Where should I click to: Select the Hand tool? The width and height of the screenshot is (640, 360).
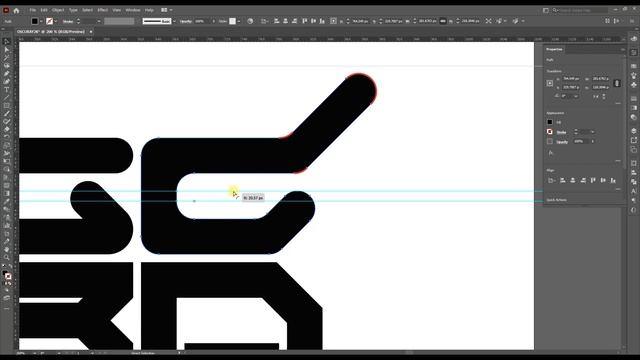tap(7, 249)
